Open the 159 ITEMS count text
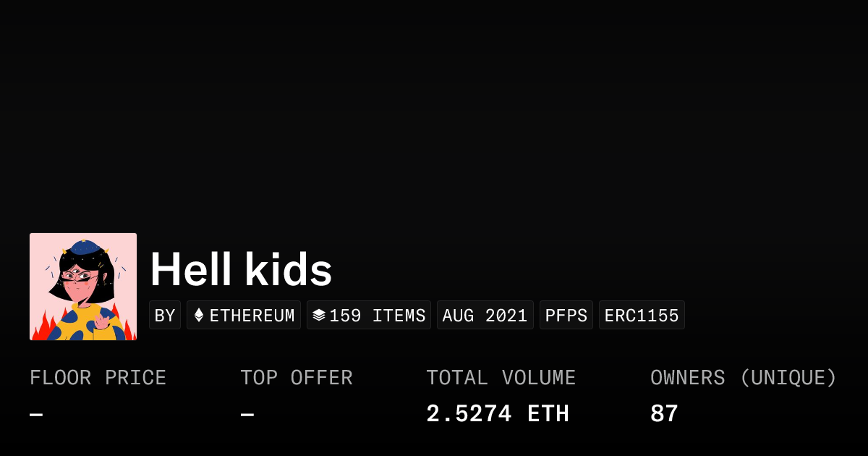868x456 pixels. tap(378, 316)
